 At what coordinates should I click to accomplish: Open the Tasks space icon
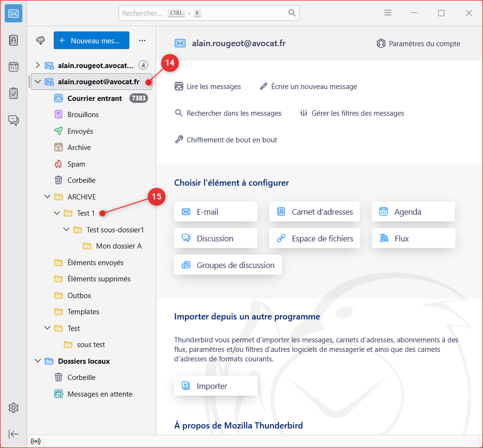pos(13,93)
